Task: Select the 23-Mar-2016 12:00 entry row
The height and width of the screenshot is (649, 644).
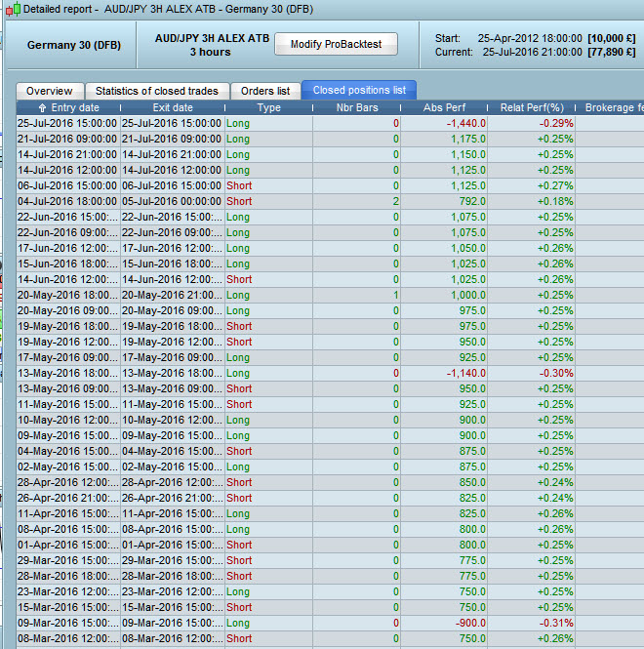Action: click(x=330, y=591)
